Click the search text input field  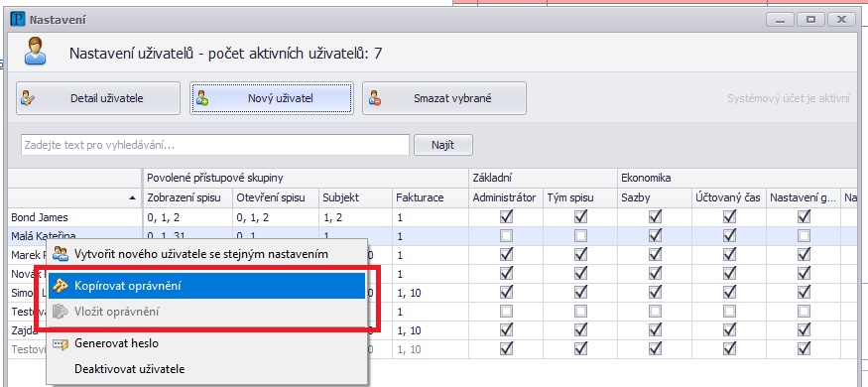point(215,145)
